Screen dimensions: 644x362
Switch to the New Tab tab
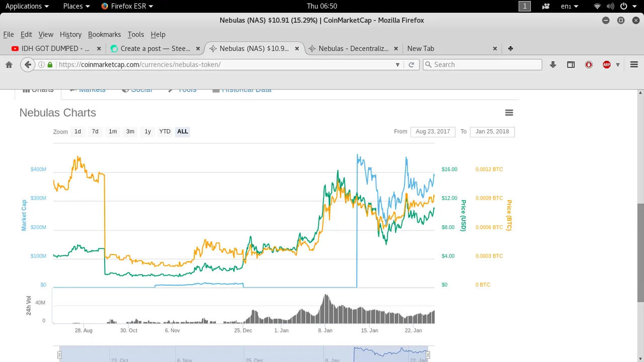[452, 49]
